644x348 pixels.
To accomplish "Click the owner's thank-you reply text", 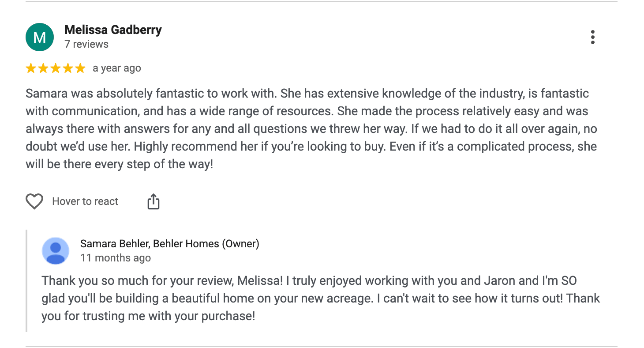I will point(318,299).
